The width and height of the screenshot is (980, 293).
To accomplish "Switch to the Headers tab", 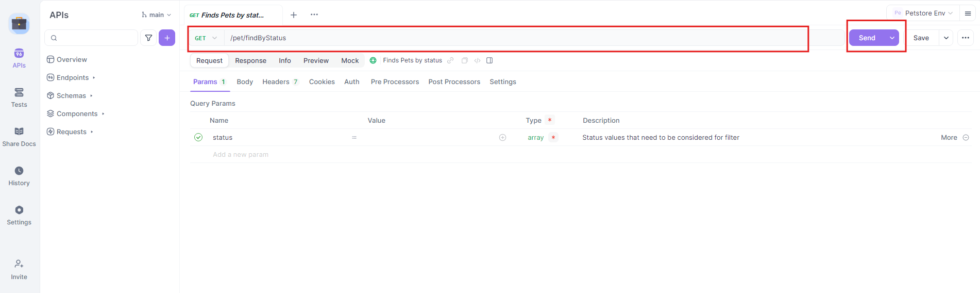I will point(280,82).
